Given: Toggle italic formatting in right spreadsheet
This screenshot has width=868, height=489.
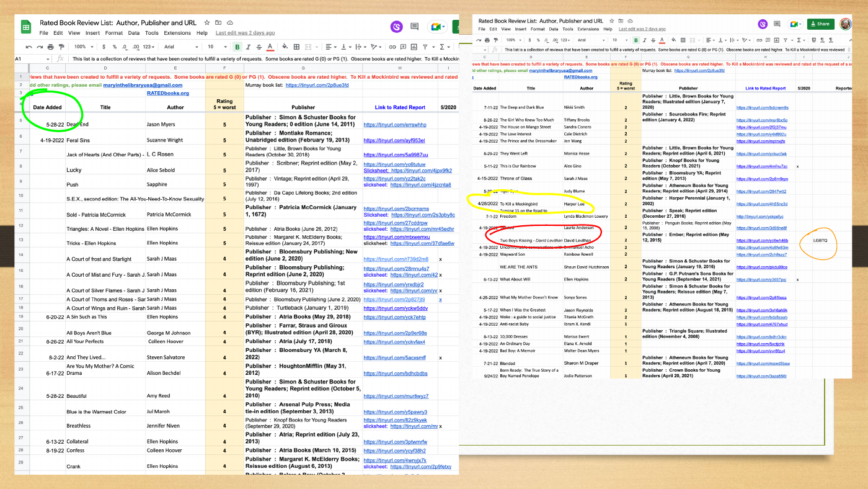Looking at the screenshot, I should [x=645, y=40].
